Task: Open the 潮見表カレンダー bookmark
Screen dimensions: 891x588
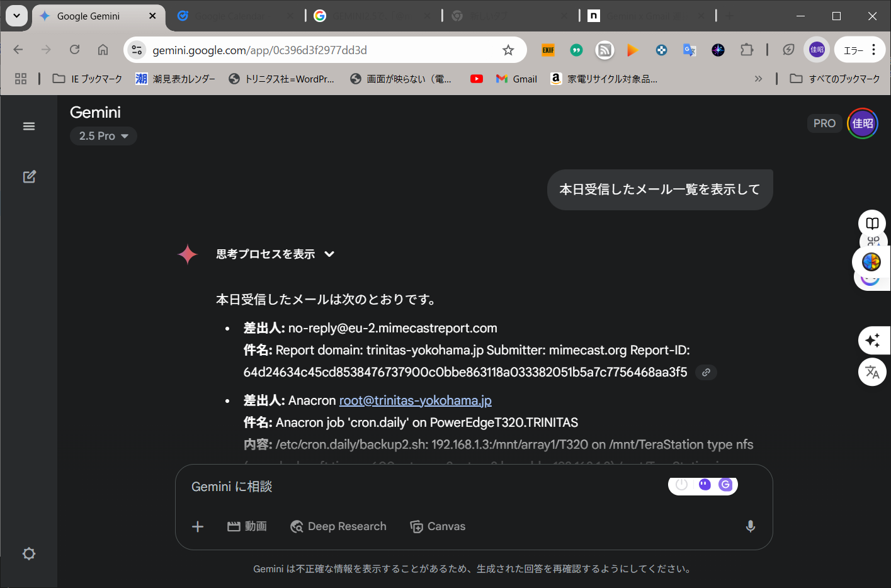Action: coord(176,79)
